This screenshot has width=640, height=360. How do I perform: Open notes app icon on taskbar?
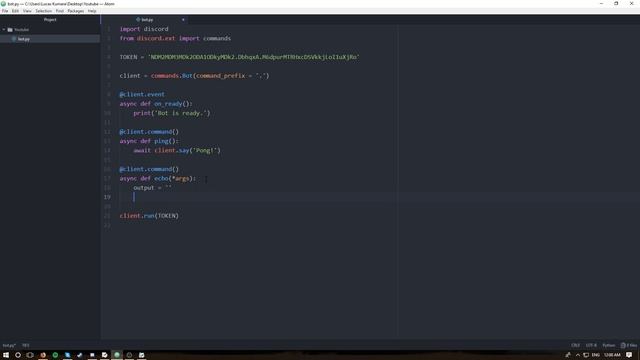click(x=104, y=355)
